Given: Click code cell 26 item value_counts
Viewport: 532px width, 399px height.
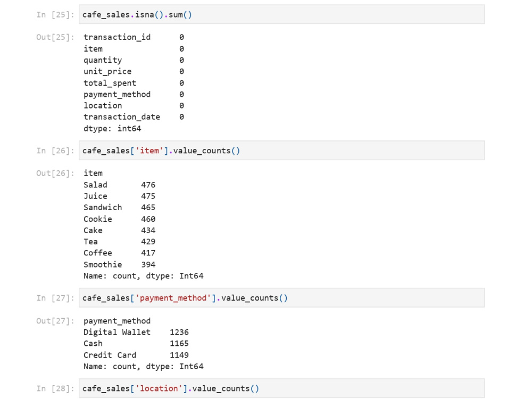Looking at the screenshot, I should pos(281,151).
